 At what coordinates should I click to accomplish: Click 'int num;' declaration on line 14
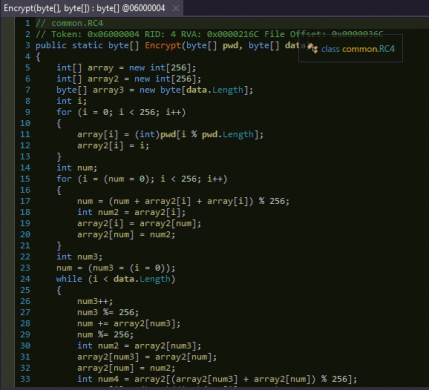[77, 168]
